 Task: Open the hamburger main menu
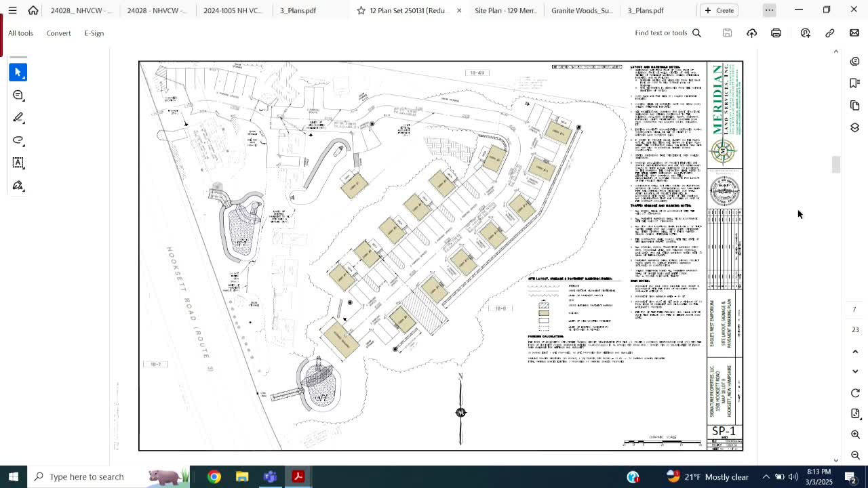click(12, 10)
